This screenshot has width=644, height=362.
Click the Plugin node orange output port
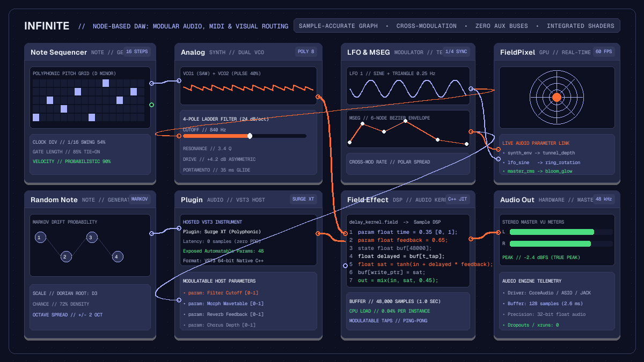[318, 234]
